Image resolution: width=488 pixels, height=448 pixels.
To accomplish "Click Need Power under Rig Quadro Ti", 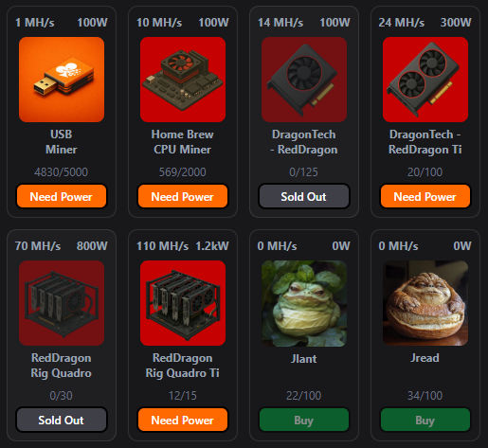I will click(x=183, y=420).
